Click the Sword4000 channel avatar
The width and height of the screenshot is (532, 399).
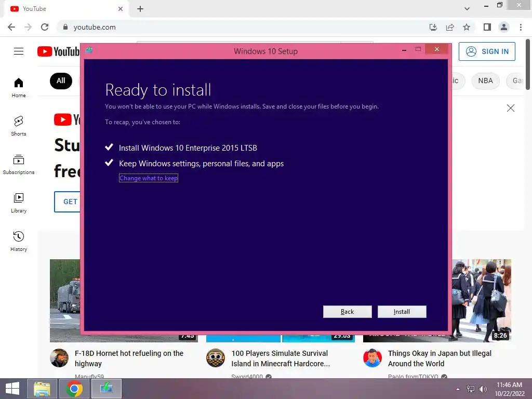pyautogui.click(x=216, y=358)
